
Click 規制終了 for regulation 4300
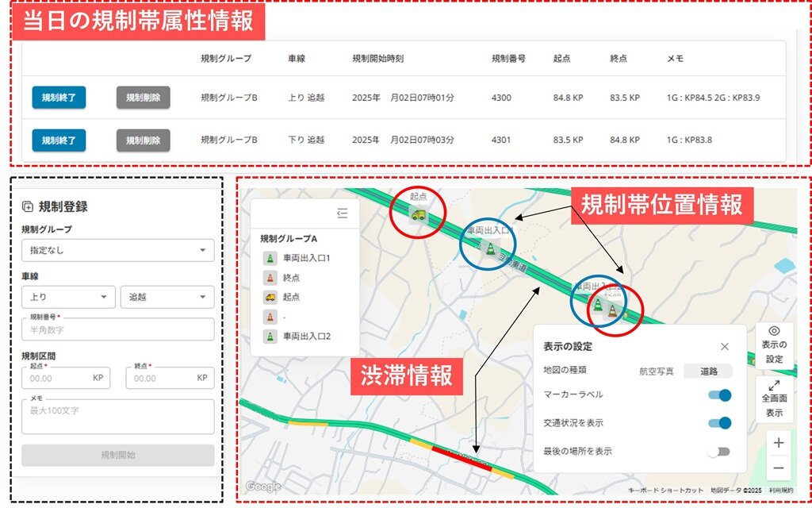tap(59, 98)
